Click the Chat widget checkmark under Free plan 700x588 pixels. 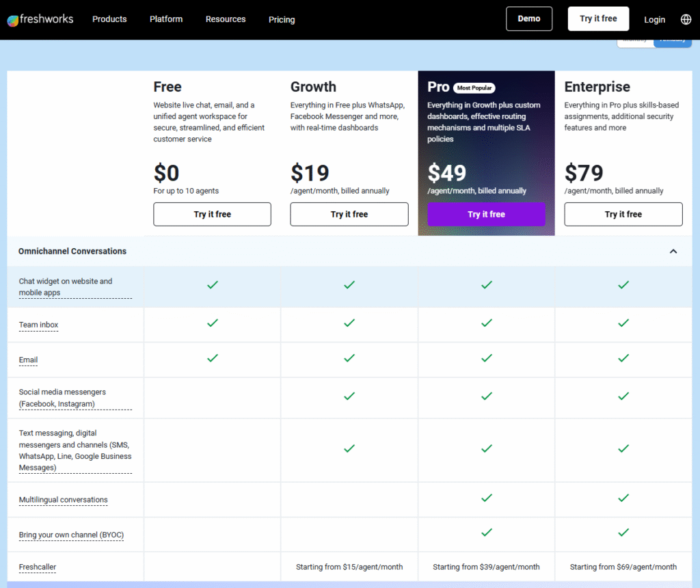coord(212,285)
